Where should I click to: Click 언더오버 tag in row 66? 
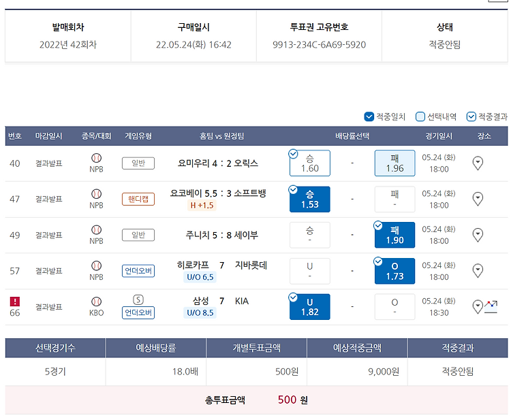(x=138, y=312)
